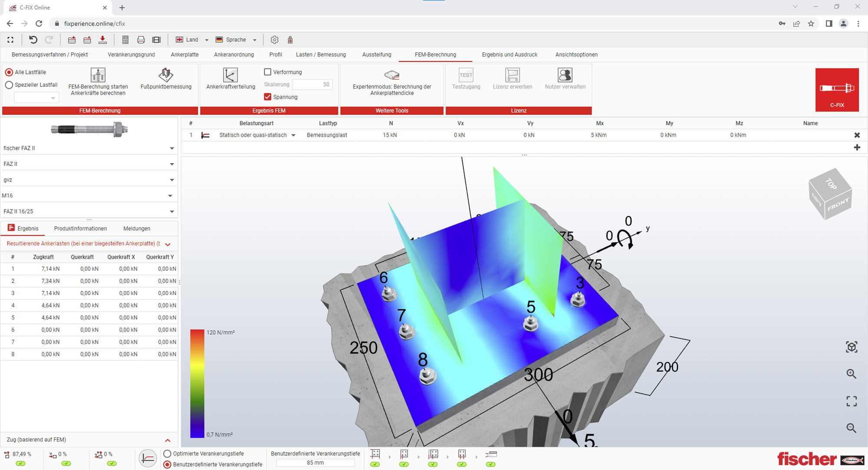868x470 pixels.
Task: Disable the Spannung checkbox
Action: (268, 97)
